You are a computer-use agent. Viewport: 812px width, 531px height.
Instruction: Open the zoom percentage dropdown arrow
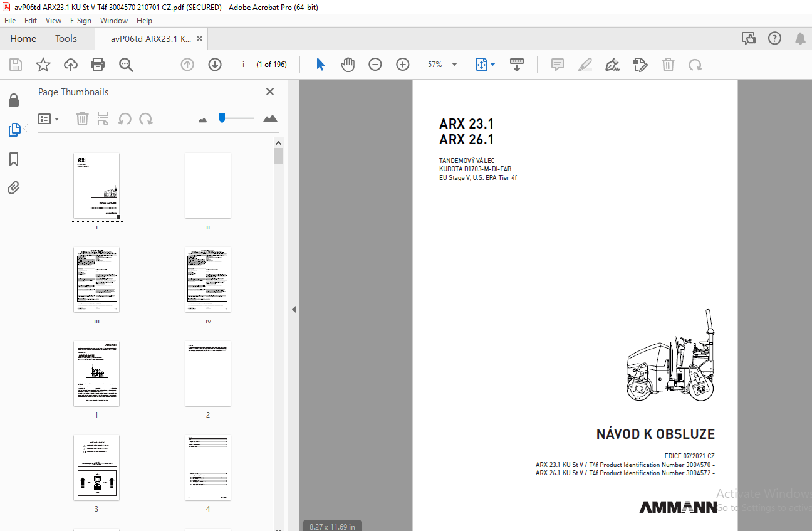point(454,65)
